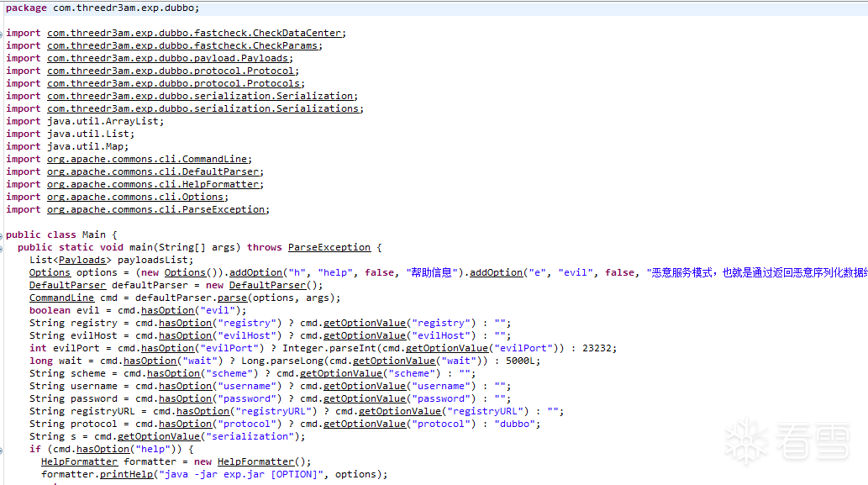This screenshot has height=485, width=868.
Task: Click the parse method in defaultParser.parse
Action: click(x=232, y=298)
